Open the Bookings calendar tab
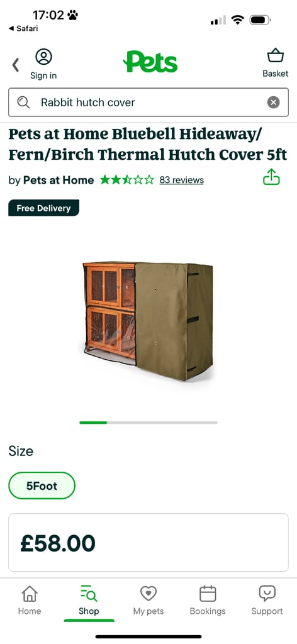The height and width of the screenshot is (644, 297). pyautogui.click(x=208, y=601)
